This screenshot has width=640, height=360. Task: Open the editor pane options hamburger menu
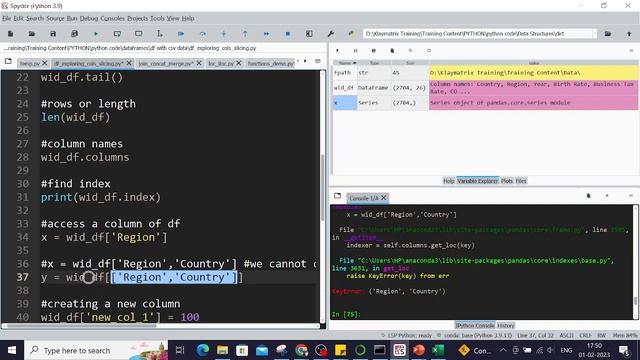318,61
